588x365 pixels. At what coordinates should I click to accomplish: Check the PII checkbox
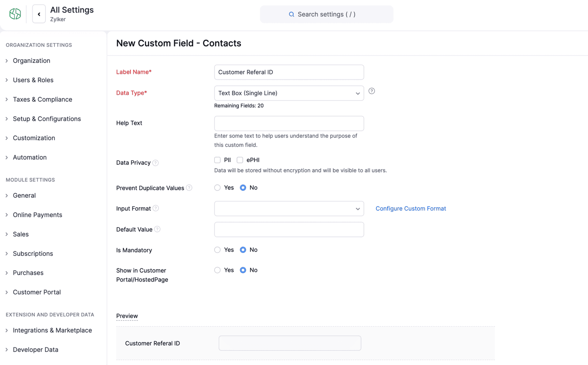coord(218,160)
